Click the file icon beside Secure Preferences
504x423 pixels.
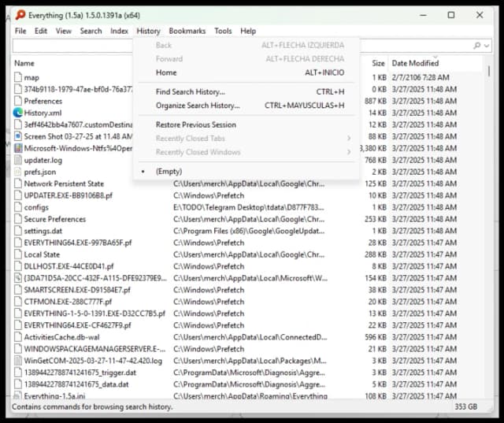point(18,219)
